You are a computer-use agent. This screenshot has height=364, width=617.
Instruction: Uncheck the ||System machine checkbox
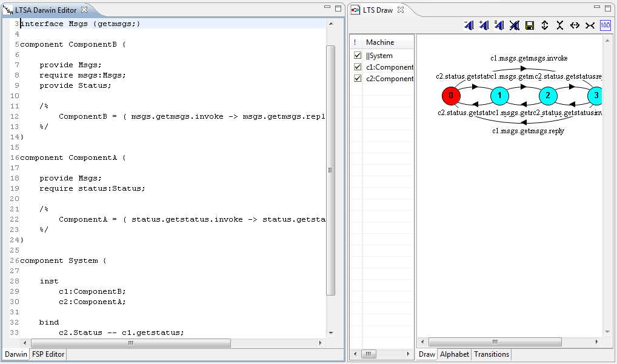click(358, 56)
